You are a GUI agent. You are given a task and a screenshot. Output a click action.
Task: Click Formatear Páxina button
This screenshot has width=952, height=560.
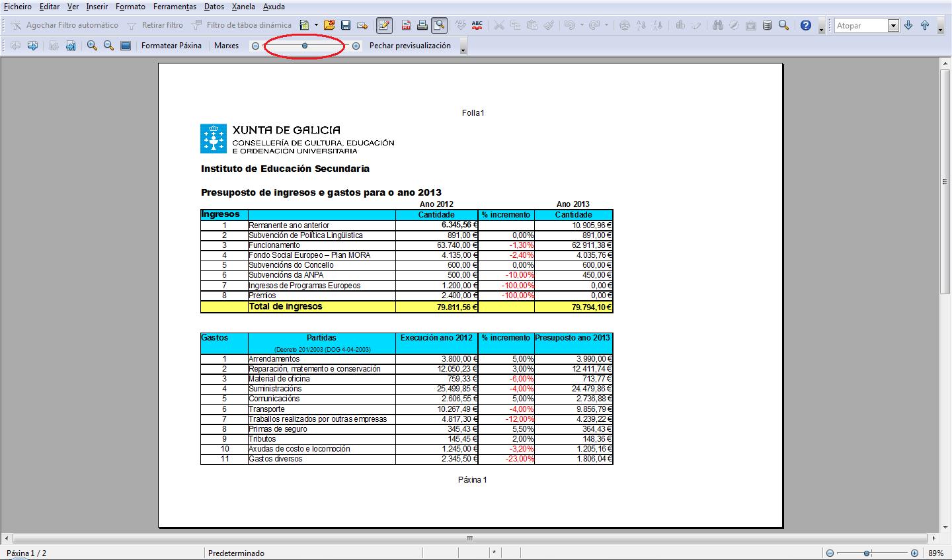coord(171,46)
